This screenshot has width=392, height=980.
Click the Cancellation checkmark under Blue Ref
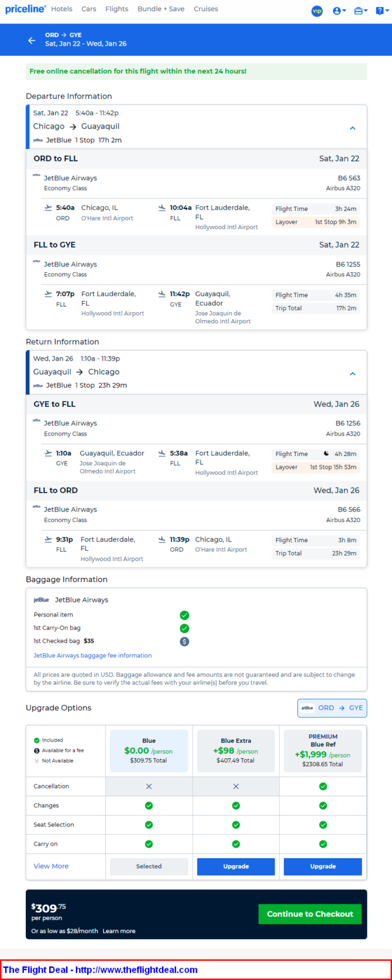tap(323, 786)
